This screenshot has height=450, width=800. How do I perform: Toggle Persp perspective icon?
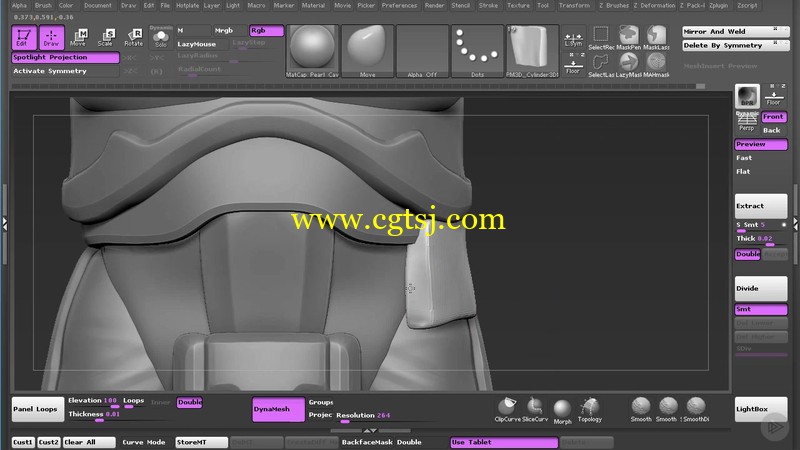click(747, 121)
